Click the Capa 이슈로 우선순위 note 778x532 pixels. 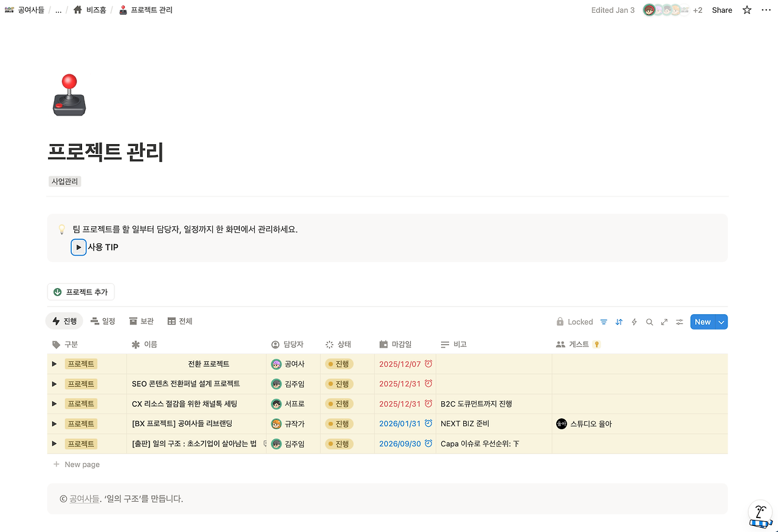(x=480, y=444)
